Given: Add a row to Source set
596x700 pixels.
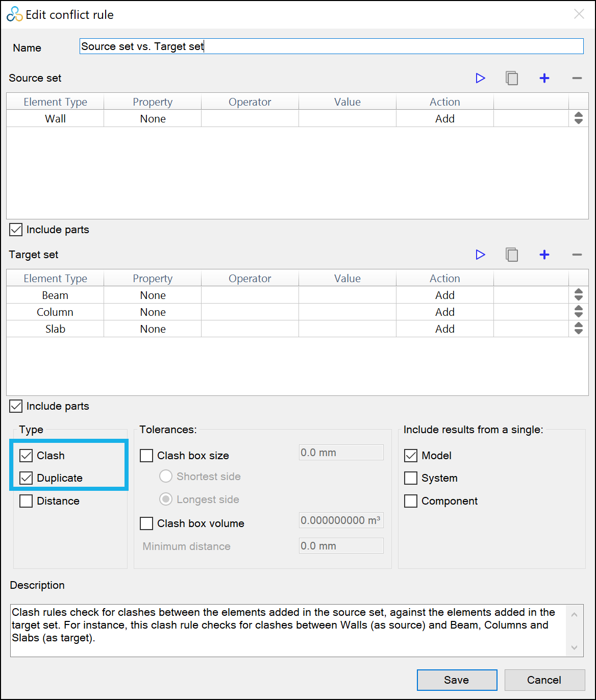Looking at the screenshot, I should (544, 78).
